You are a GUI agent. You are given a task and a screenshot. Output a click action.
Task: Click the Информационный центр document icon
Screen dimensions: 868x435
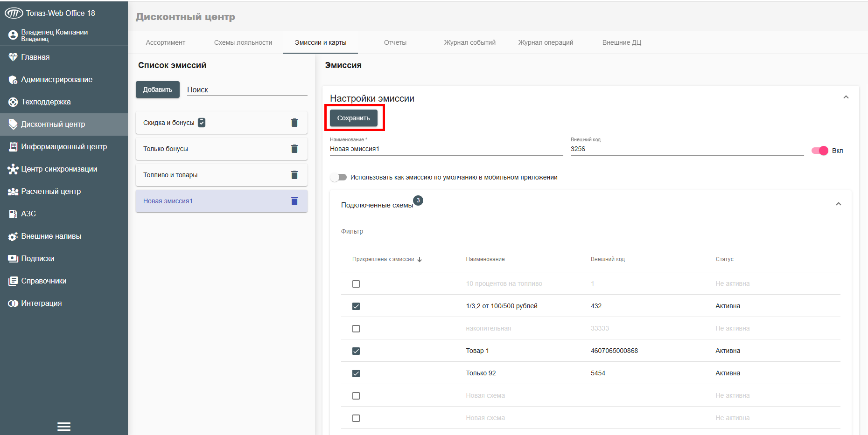coord(13,147)
